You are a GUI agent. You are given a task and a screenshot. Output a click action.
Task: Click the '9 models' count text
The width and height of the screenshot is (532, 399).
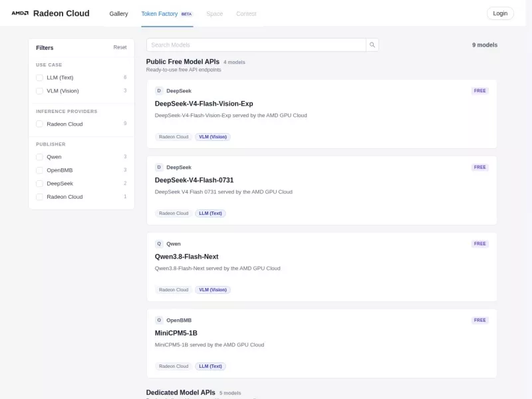(x=485, y=45)
